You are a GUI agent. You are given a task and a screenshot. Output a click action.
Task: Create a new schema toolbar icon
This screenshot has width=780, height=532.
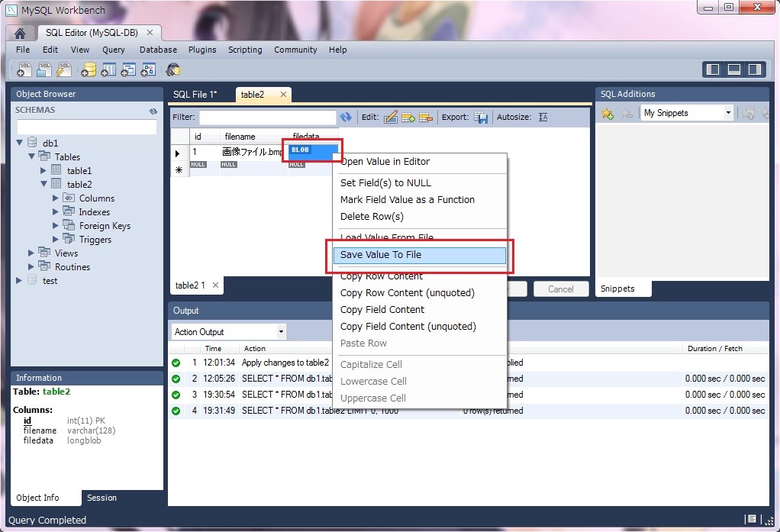click(89, 69)
